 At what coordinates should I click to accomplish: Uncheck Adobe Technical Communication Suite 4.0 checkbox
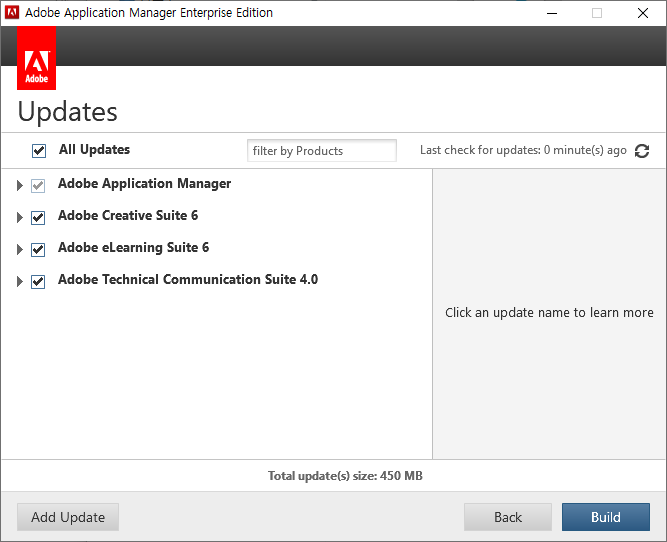tap(38, 281)
